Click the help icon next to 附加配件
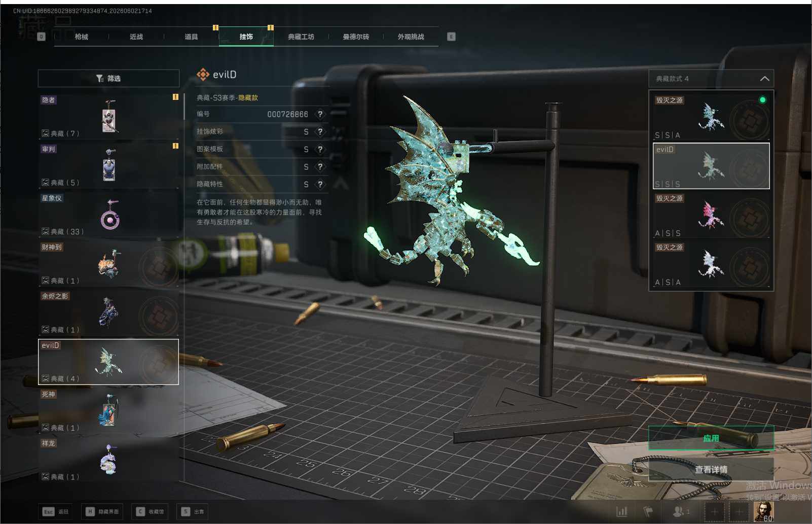The image size is (812, 524). tap(320, 167)
